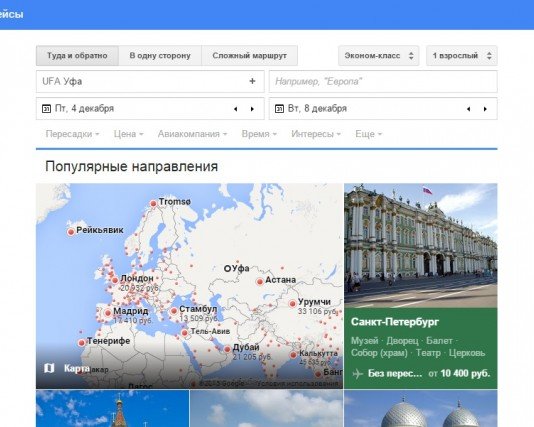534x427 pixels.
Task: Expand the Еще filter menu
Action: tap(369, 134)
